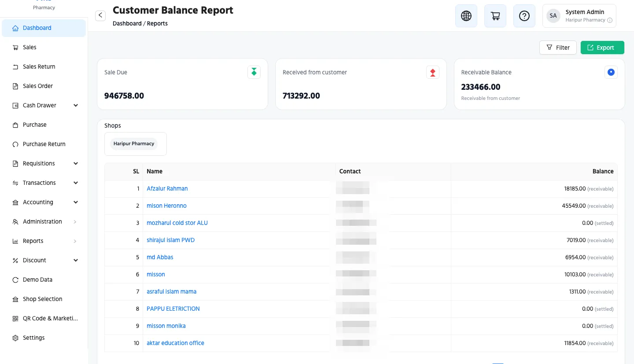Screen dimensions: 634x364
Task: Click the 233466.00 receivable balance value
Action: click(x=481, y=87)
